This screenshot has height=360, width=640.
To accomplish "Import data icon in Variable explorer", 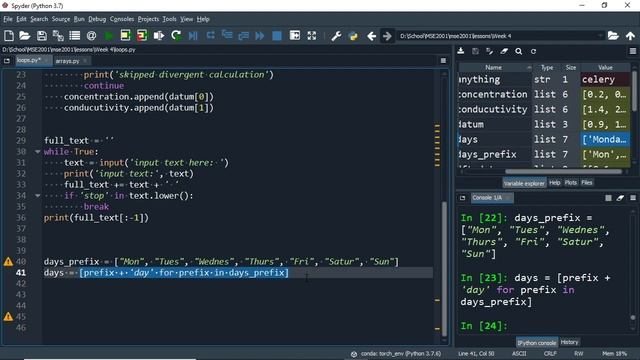I will (461, 51).
